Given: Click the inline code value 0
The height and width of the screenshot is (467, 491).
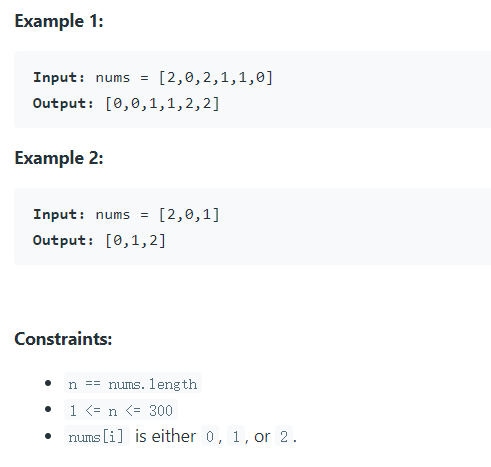Looking at the screenshot, I should click(210, 437).
